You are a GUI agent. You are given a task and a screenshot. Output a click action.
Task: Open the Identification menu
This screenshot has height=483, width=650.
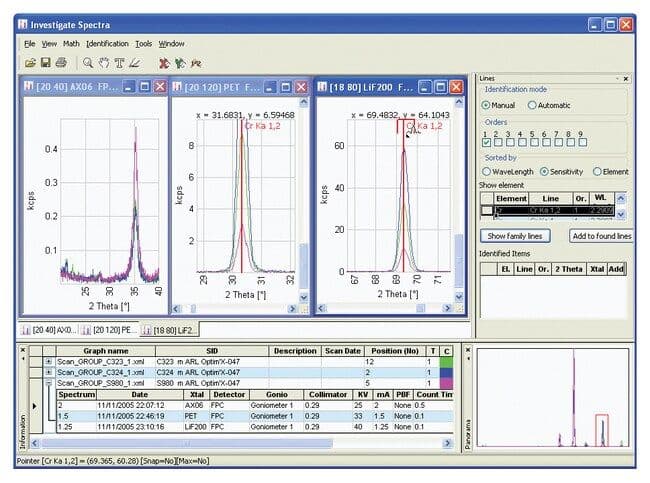click(107, 44)
